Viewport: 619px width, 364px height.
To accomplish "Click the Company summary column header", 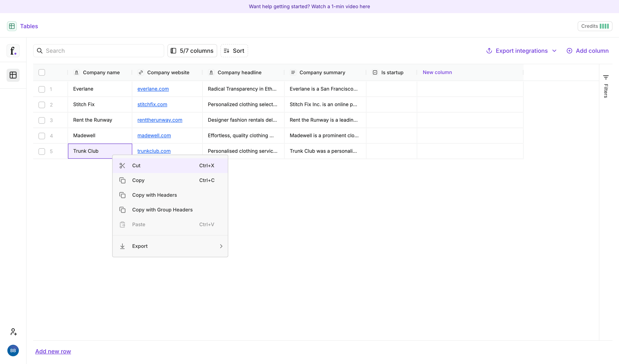I will pyautogui.click(x=325, y=72).
